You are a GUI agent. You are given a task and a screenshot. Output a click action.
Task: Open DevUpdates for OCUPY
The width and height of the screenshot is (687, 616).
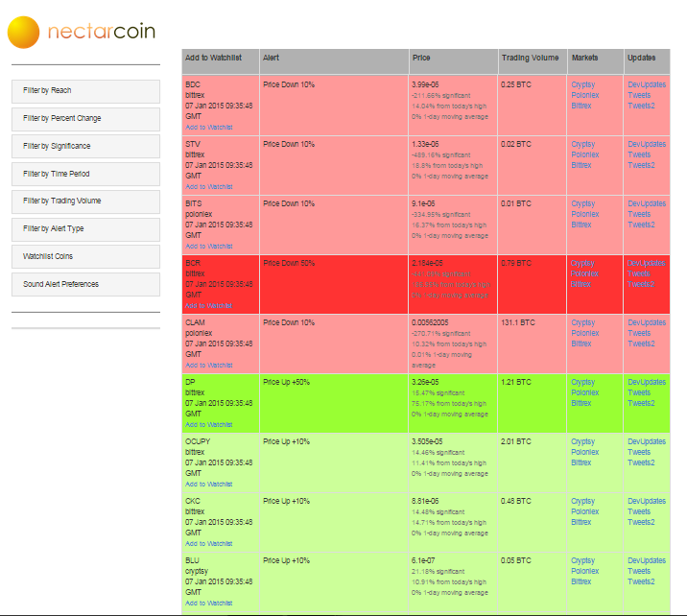click(x=647, y=441)
